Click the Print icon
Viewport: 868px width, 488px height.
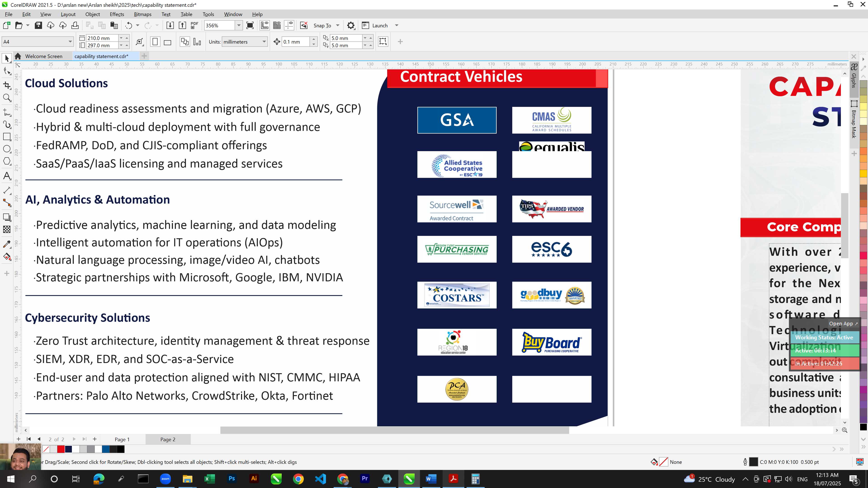pos(75,25)
